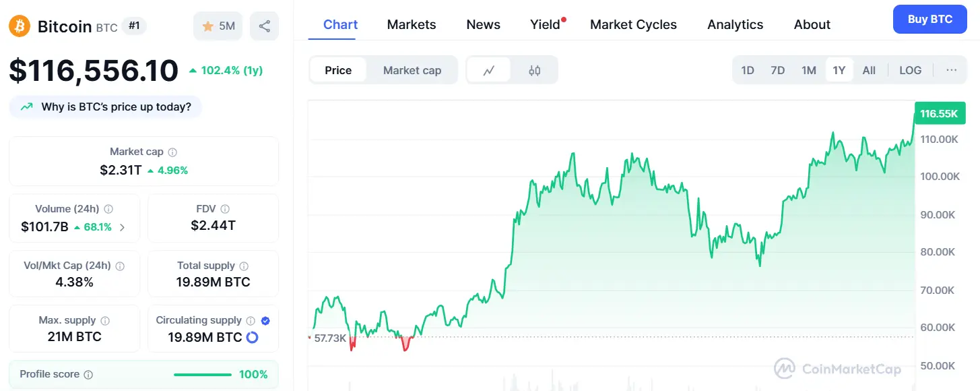Open the Markets tab
This screenshot has width=980, height=391.
412,24
